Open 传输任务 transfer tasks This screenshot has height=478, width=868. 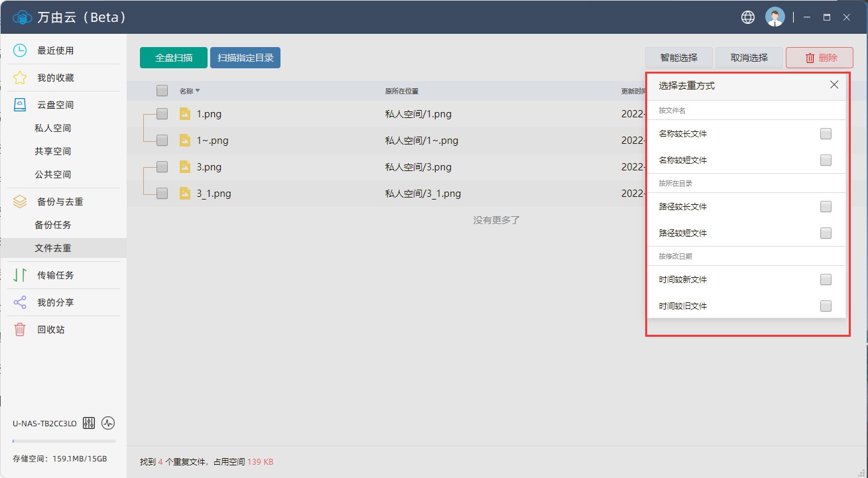pos(55,275)
